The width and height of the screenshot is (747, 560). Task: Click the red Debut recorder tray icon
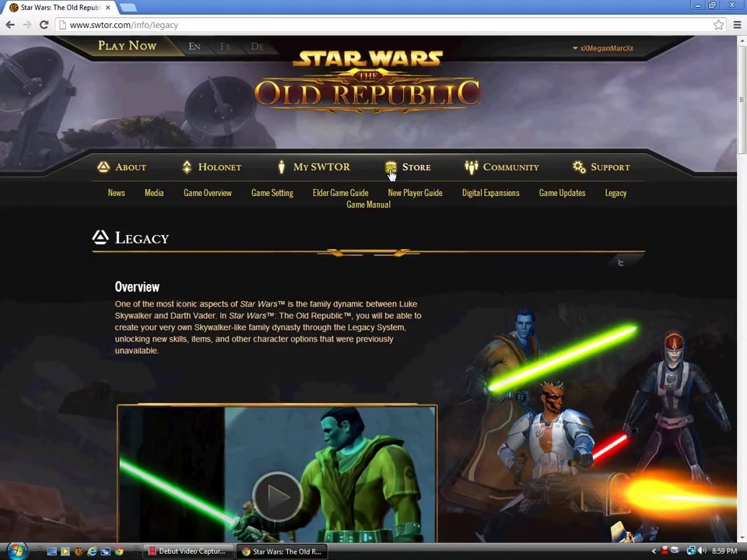tap(665, 551)
